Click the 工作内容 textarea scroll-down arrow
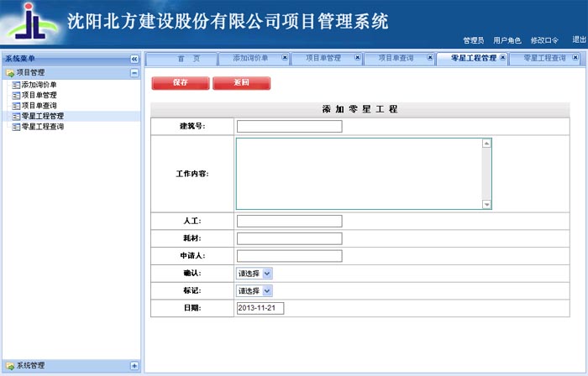 486,204
